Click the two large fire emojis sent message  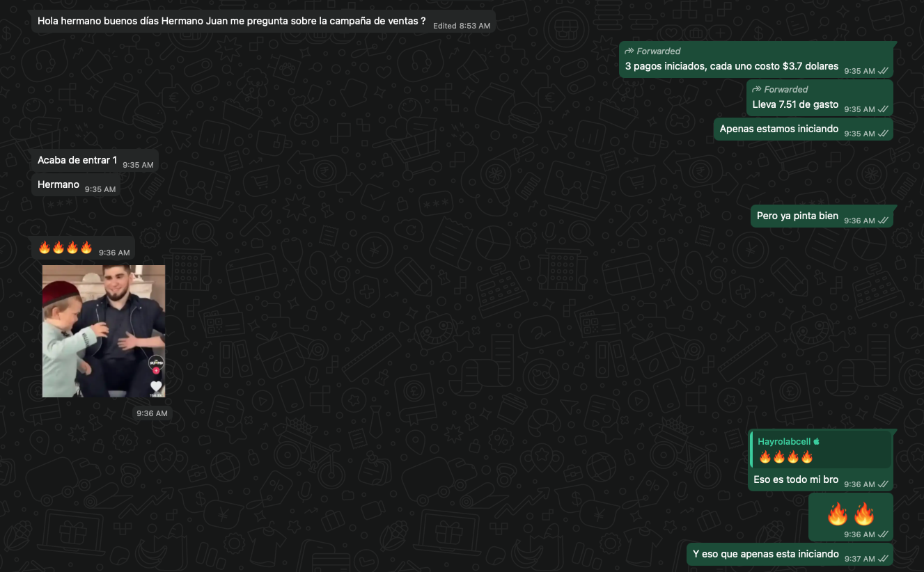point(850,515)
